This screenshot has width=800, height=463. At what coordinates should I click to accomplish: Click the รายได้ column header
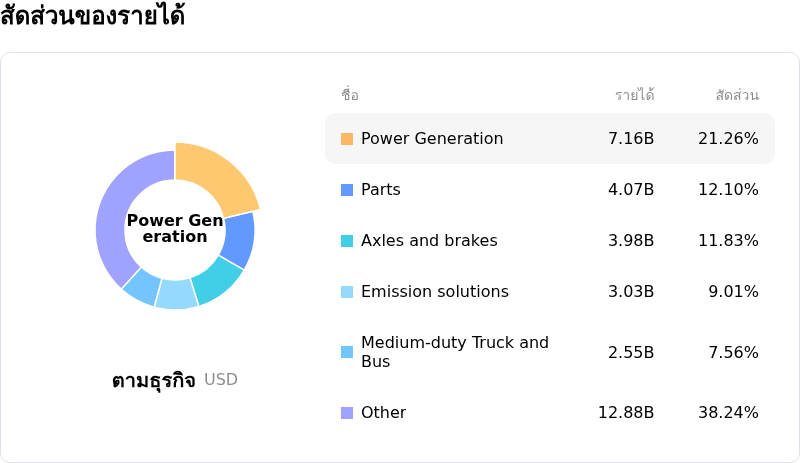pos(634,95)
